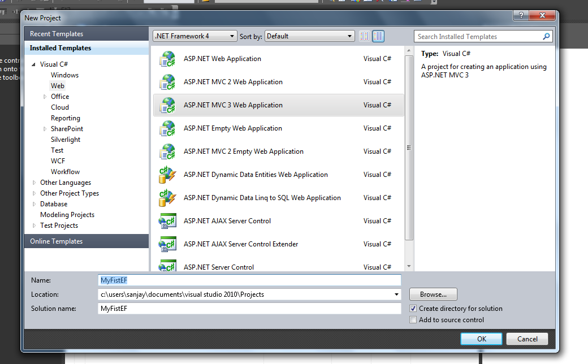Click the AJAX Server Control Extender icon
This screenshot has height=364, width=588.
[167, 244]
